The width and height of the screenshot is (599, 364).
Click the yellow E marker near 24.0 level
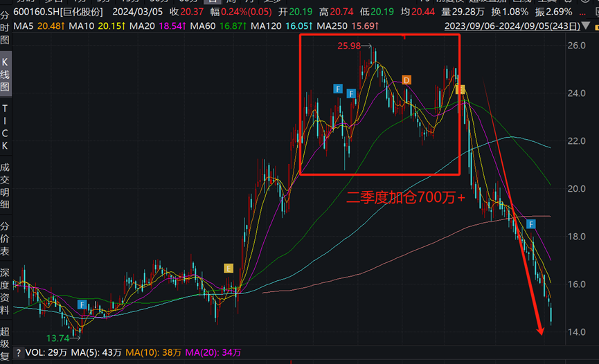[x=461, y=90]
